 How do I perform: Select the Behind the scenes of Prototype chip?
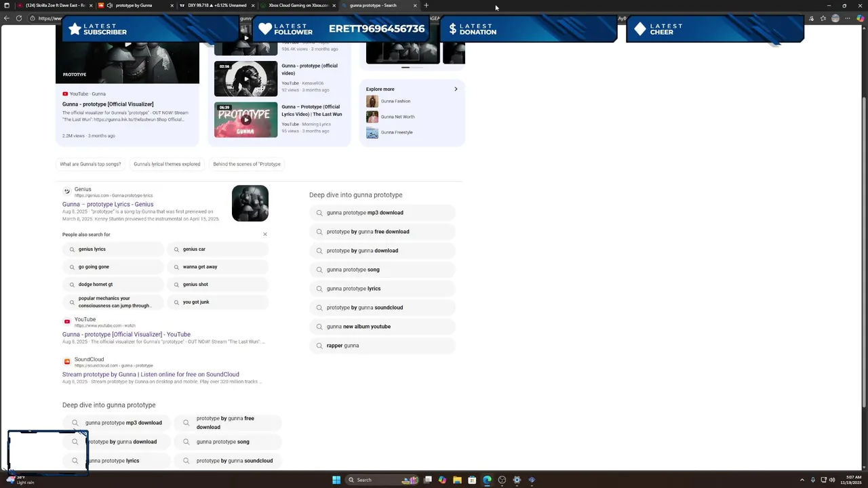247,164
